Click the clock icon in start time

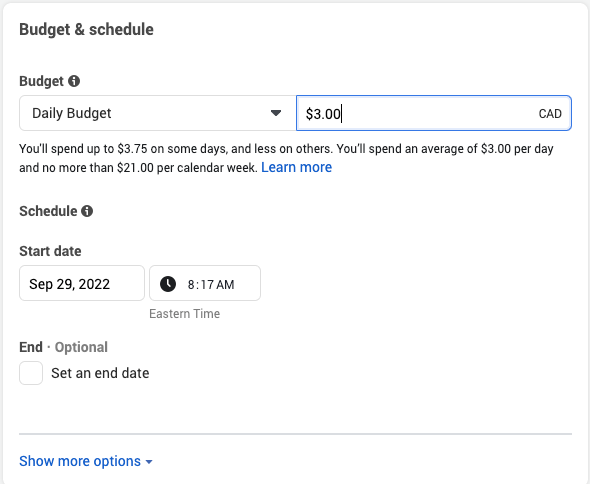(x=168, y=284)
